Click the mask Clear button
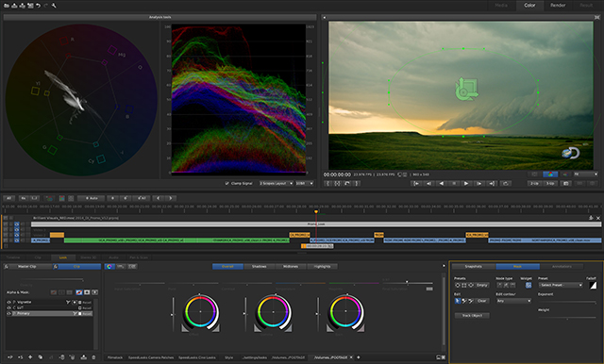The height and width of the screenshot is (364, 604). pos(482,301)
